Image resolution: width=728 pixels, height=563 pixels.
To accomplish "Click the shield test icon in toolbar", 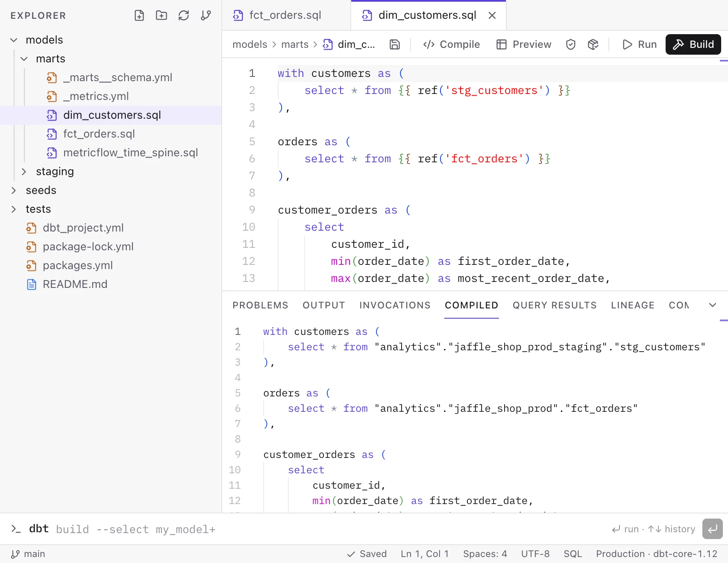I will (571, 44).
